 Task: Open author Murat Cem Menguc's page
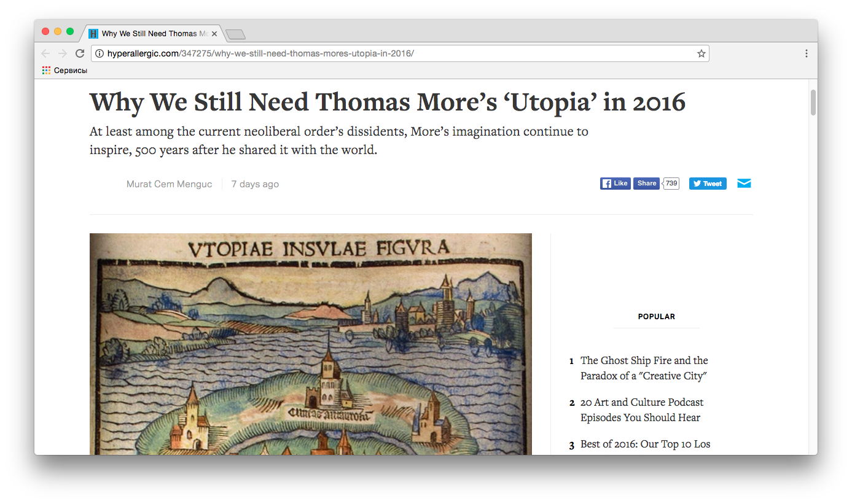169,184
